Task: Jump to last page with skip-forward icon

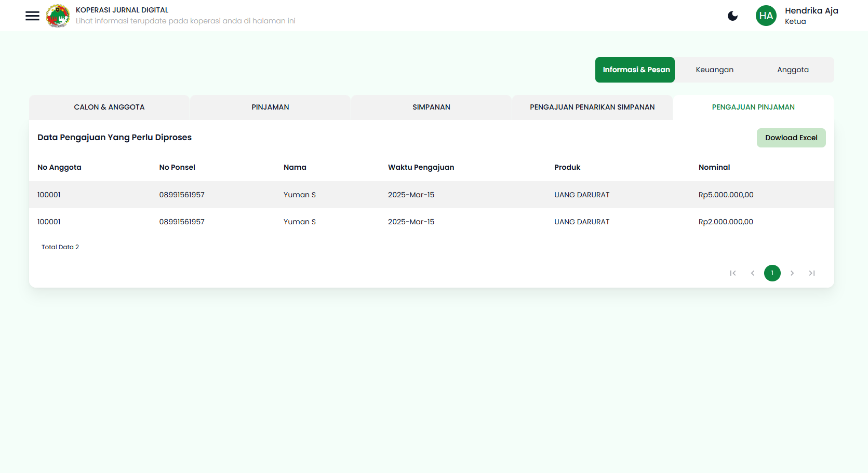Action: 812,273
